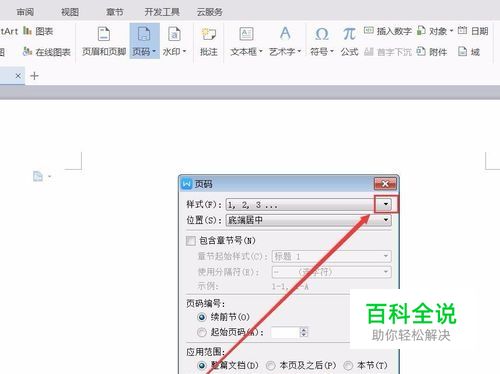Click the 艺术字 word art icon
The width and height of the screenshot is (500, 374).
[285, 34]
